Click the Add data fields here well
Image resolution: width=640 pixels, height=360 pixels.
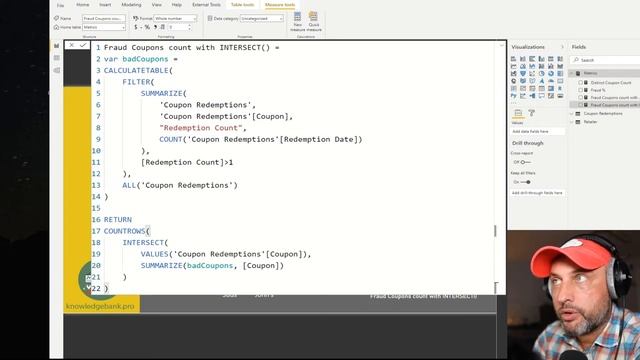[x=538, y=131]
